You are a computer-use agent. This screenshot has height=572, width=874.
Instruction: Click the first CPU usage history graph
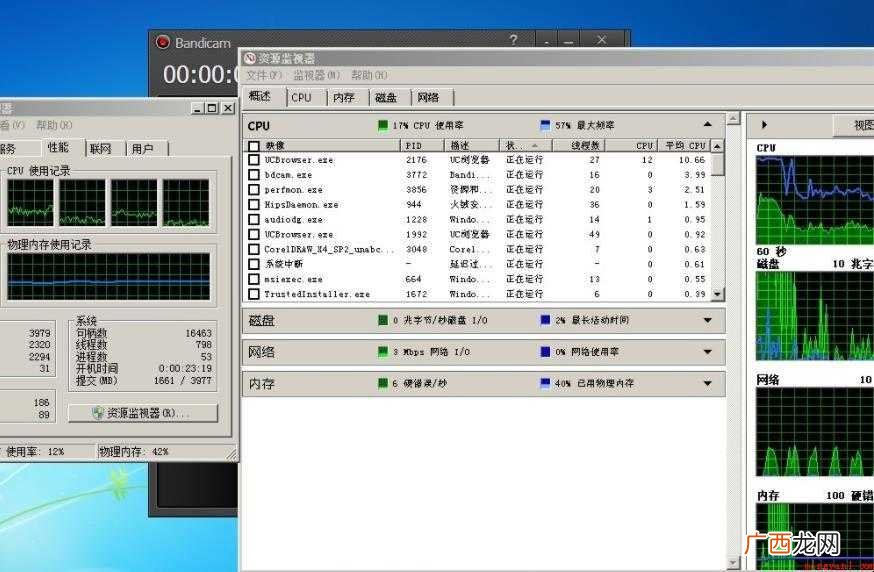tap(30, 203)
